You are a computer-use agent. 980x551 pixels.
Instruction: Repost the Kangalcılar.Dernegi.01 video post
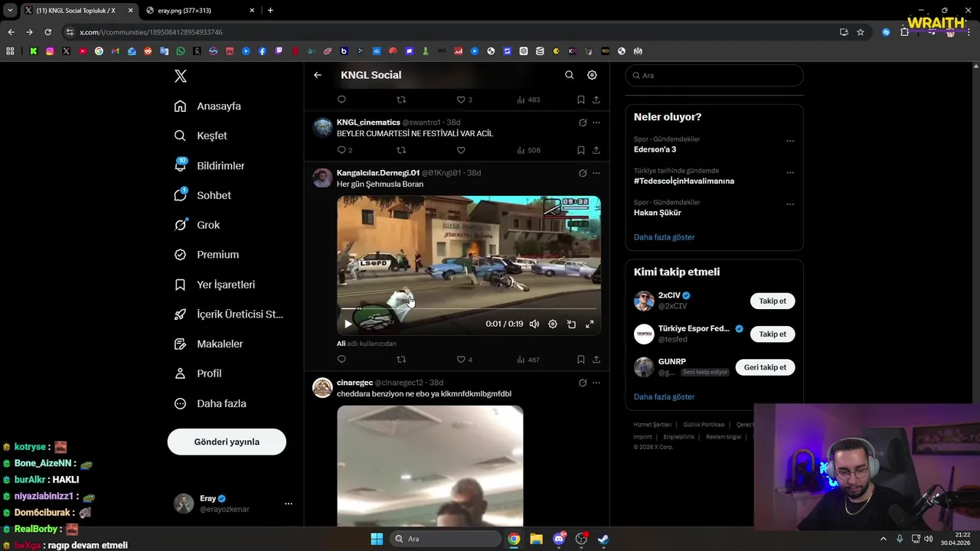tap(401, 360)
